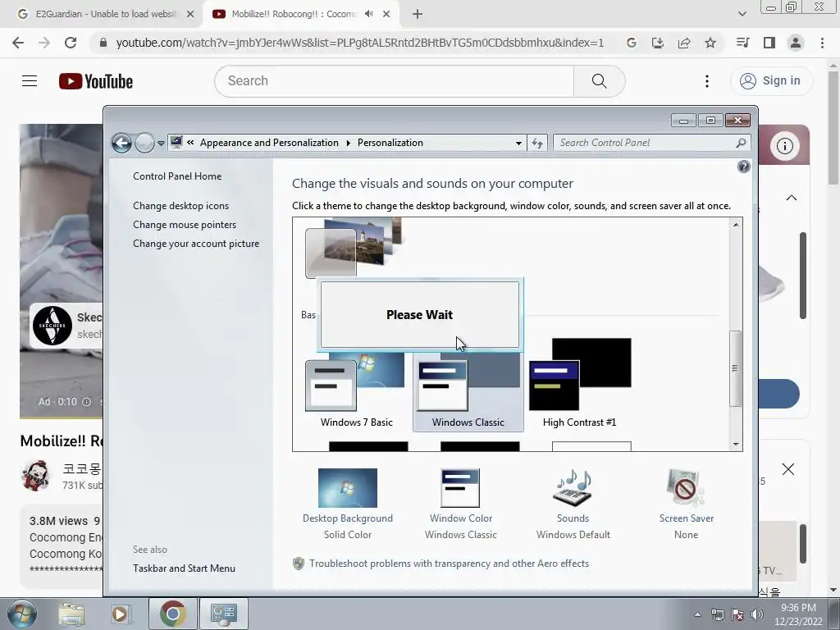Screen dimensions: 840x630
Task: Open Change mouse pointers link
Action: pyautogui.click(x=185, y=225)
